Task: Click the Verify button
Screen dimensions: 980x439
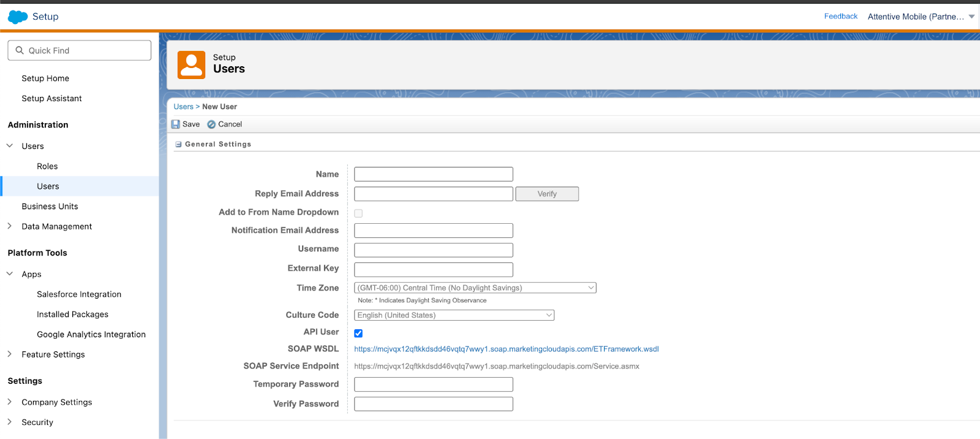Action: 547,194
